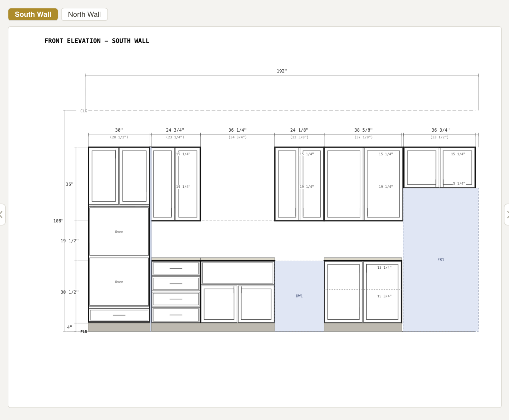Click the Front Elevation – South Wall title
Image resolution: width=509 pixels, height=420 pixels.
(97, 41)
